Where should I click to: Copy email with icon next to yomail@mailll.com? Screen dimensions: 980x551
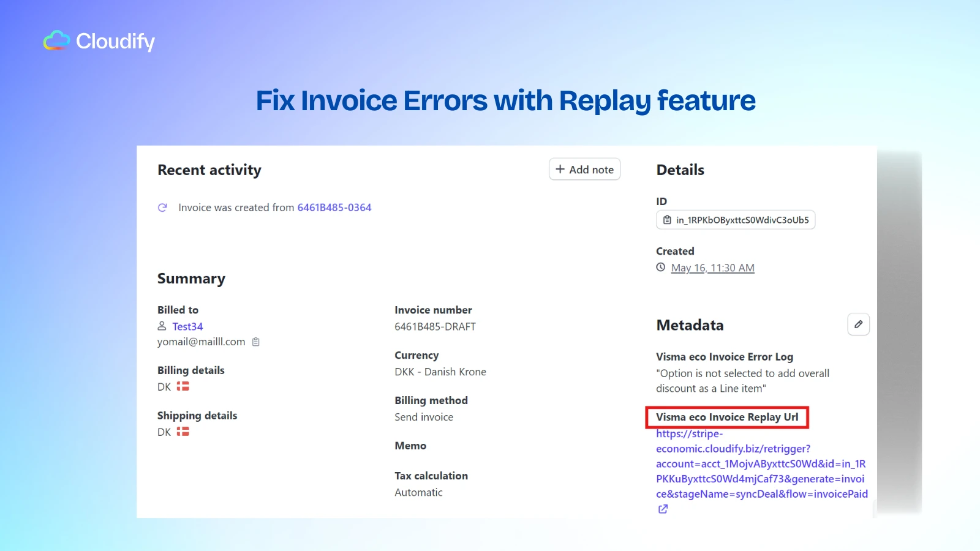[256, 342]
